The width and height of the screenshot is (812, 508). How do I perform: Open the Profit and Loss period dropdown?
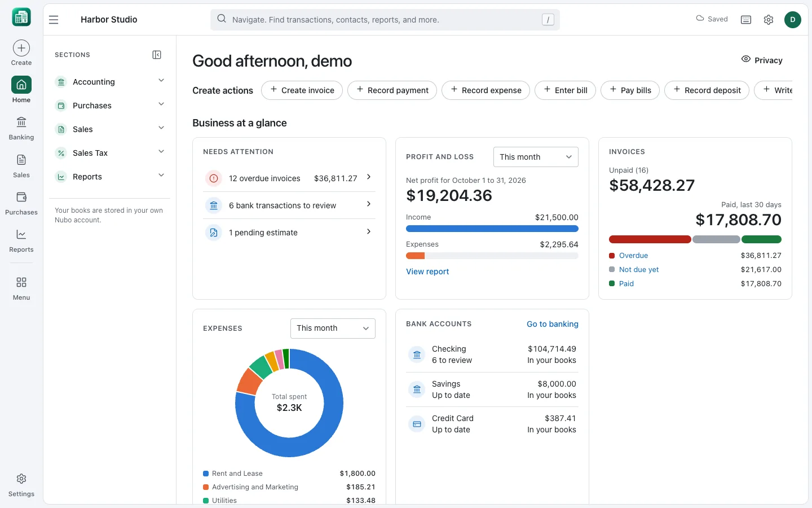pyautogui.click(x=536, y=157)
